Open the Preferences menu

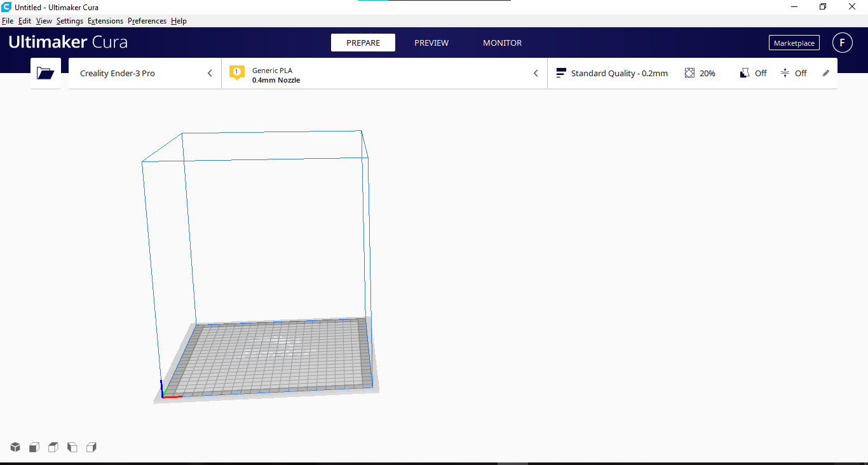point(147,21)
